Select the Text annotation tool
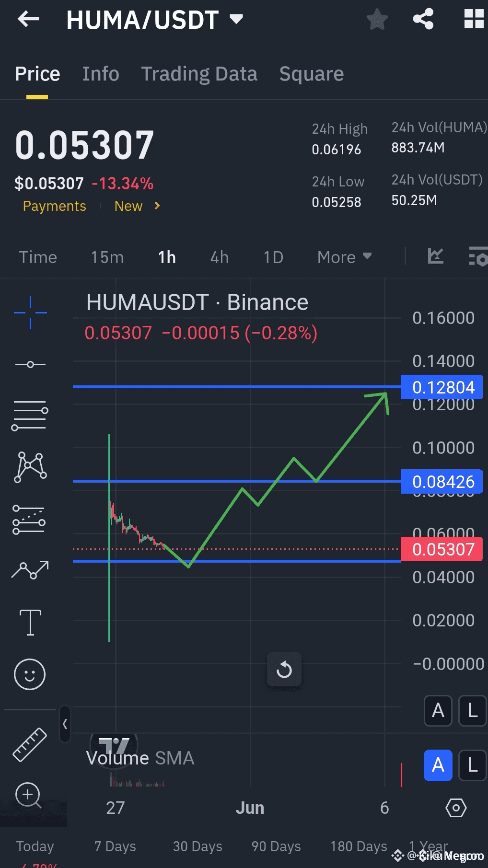 [30, 623]
